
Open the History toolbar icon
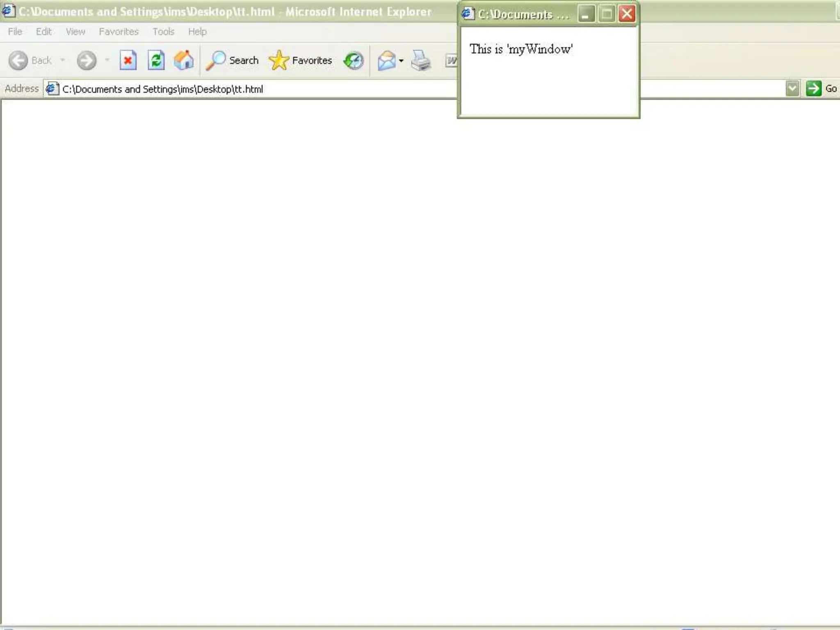click(354, 61)
